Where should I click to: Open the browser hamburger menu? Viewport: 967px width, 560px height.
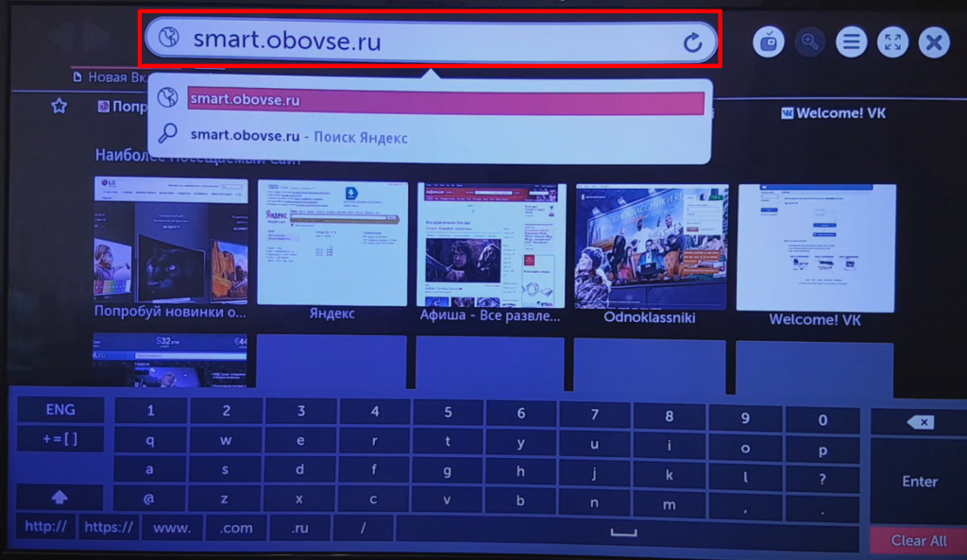[x=851, y=42]
